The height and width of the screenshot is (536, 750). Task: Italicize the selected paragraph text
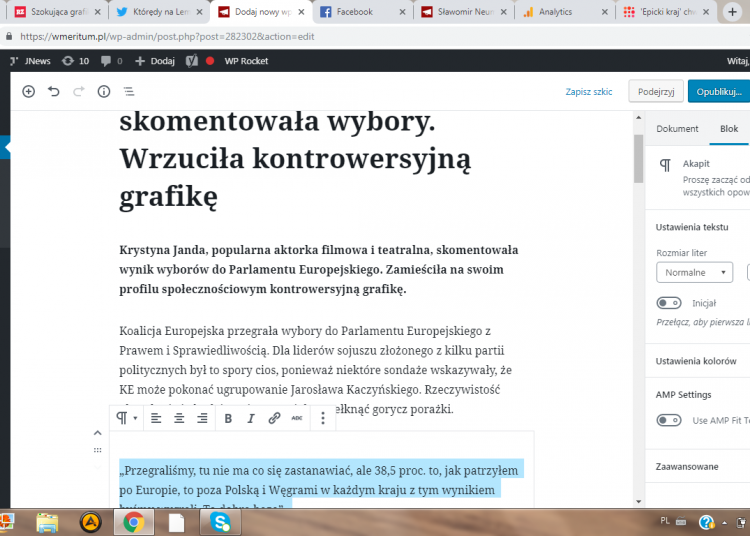tap(251, 418)
